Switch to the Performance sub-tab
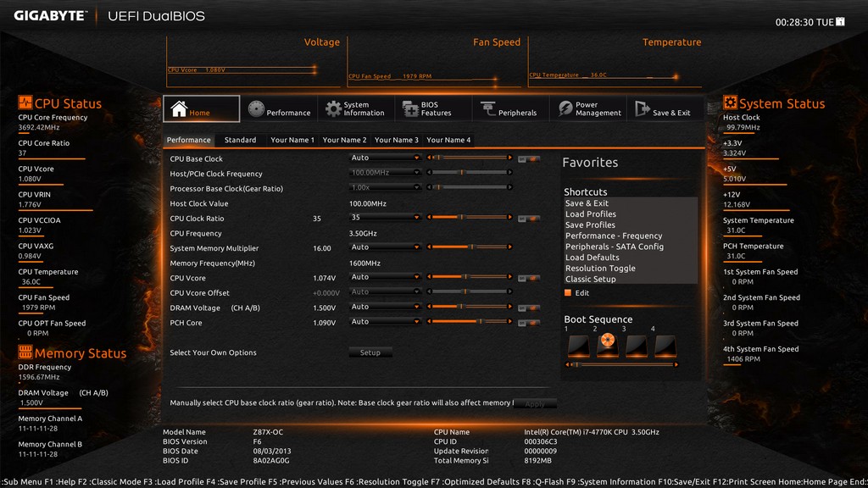Image resolution: width=868 pixels, height=488 pixels. point(189,140)
